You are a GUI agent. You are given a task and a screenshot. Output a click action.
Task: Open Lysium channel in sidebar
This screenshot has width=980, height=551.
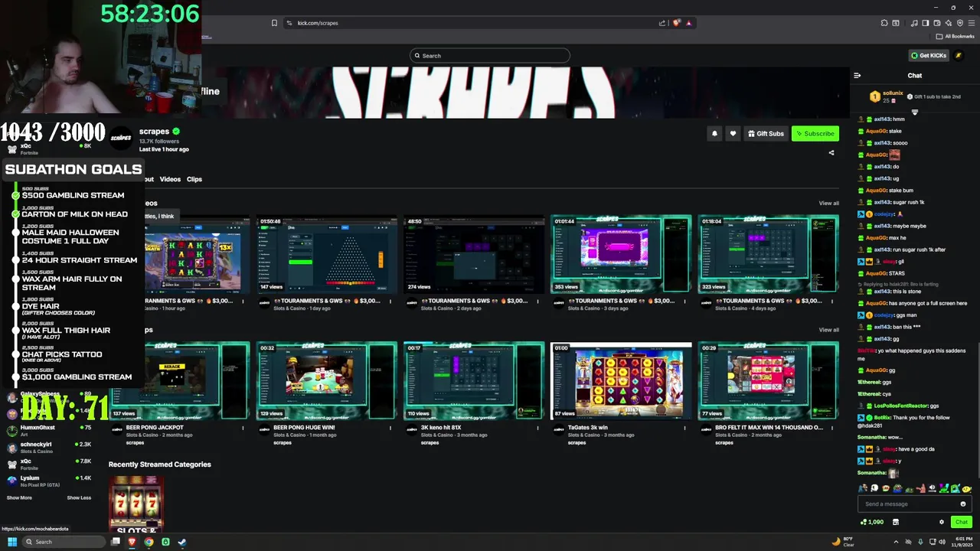coord(47,481)
